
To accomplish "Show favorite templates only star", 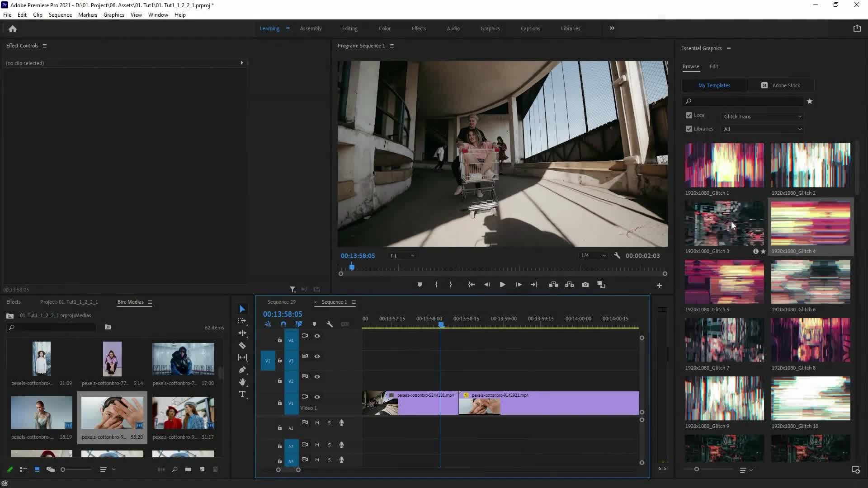I will coord(810,101).
